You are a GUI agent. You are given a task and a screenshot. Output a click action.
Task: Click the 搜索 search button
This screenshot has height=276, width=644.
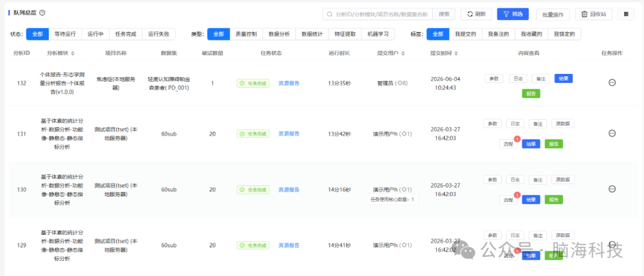tap(444, 14)
